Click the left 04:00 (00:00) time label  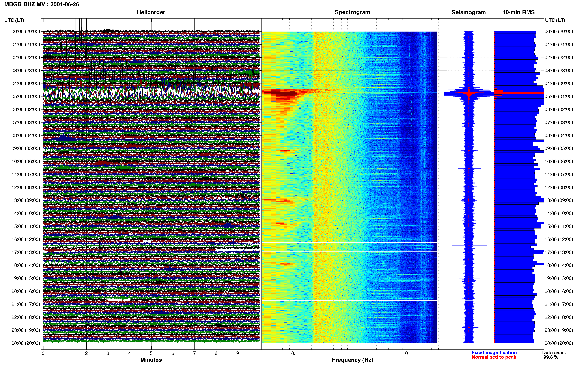pos(26,83)
